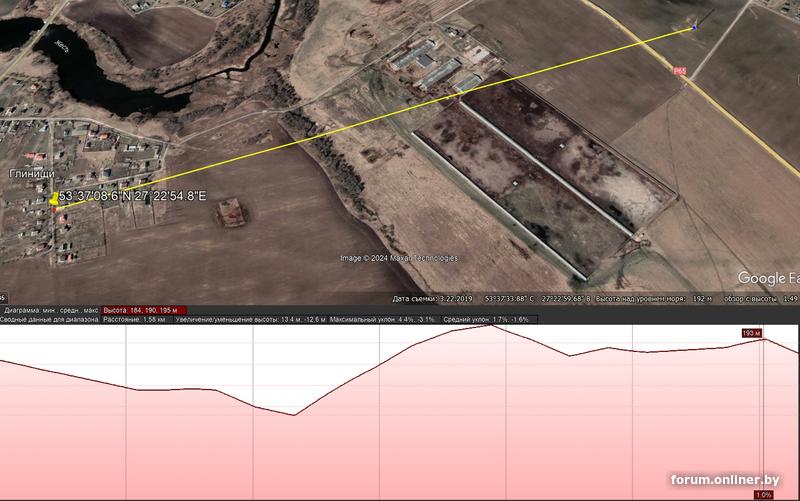Click the 1.0% slope indicator label
Viewport: 800px width, 501px height.
point(763,495)
